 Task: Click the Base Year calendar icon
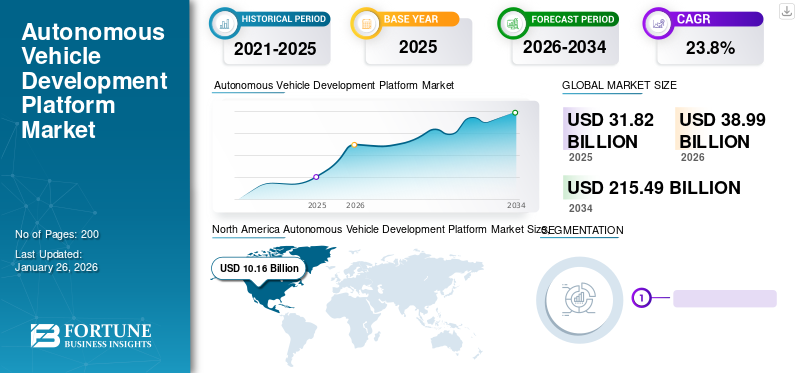(x=366, y=23)
